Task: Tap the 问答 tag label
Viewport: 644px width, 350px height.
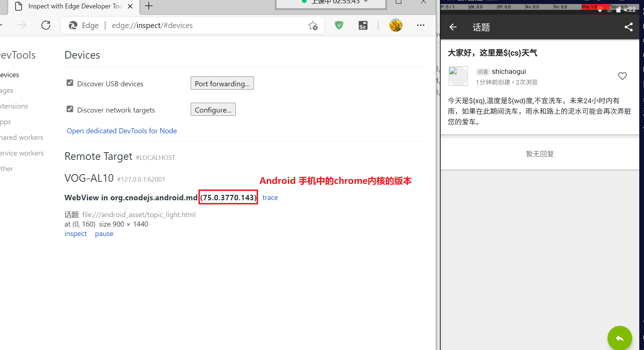Action: (x=483, y=72)
